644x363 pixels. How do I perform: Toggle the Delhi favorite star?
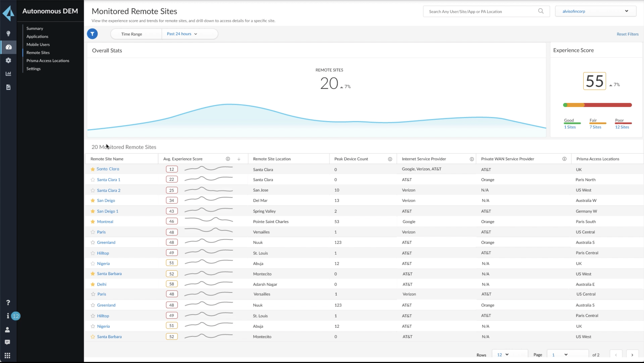(93, 284)
